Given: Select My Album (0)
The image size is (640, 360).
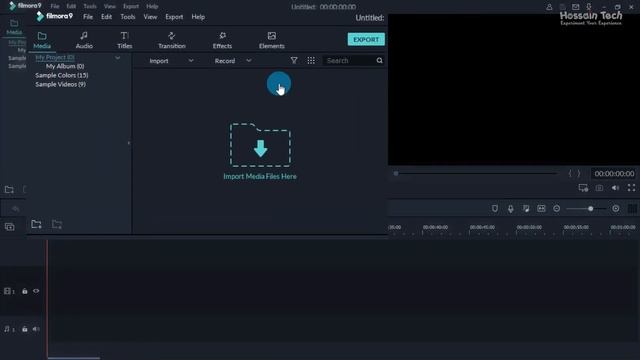Looking at the screenshot, I should tap(65, 66).
